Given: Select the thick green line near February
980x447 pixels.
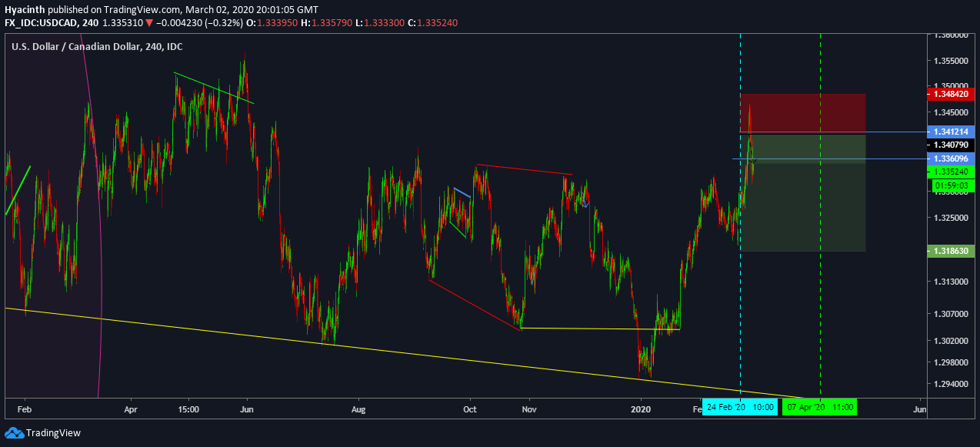Looking at the screenshot, I should click(x=18, y=190).
